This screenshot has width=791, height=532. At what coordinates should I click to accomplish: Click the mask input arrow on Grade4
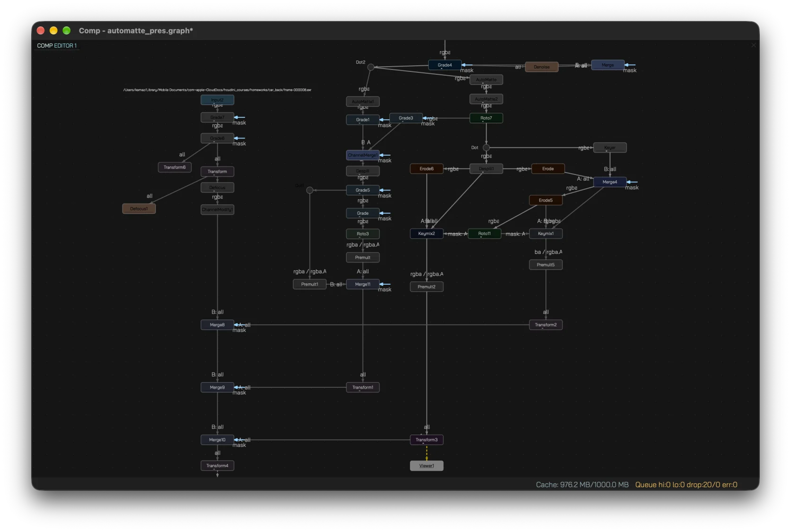(x=467, y=65)
